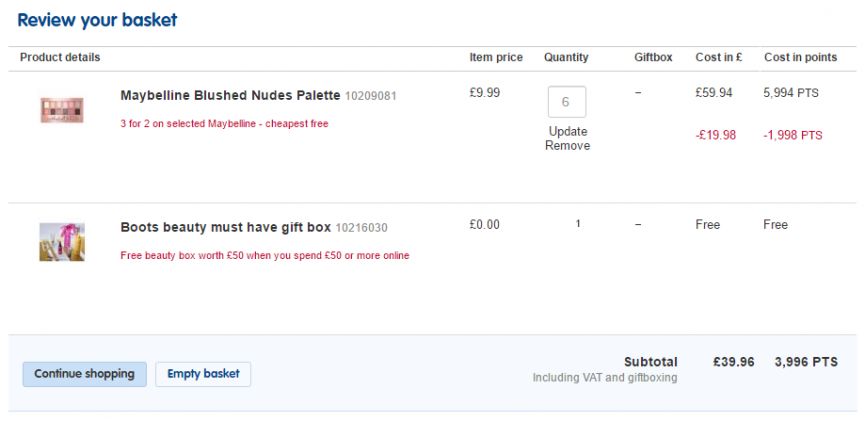Update the Maybelline palette quantity

point(568,131)
